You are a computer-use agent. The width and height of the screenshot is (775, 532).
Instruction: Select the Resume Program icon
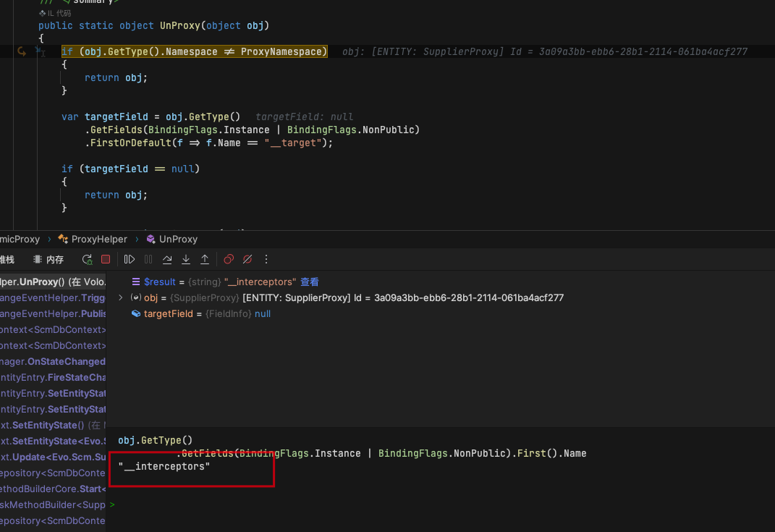[x=130, y=258]
